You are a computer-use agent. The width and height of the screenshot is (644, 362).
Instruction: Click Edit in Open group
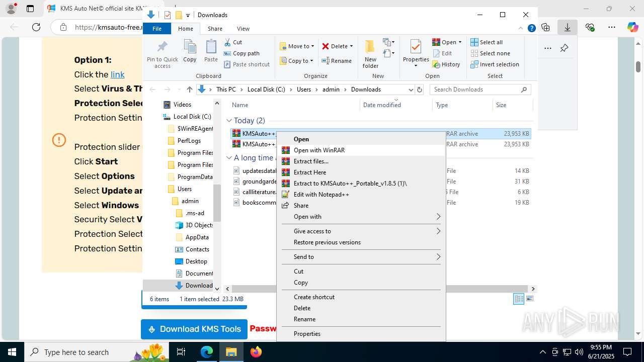pyautogui.click(x=442, y=53)
